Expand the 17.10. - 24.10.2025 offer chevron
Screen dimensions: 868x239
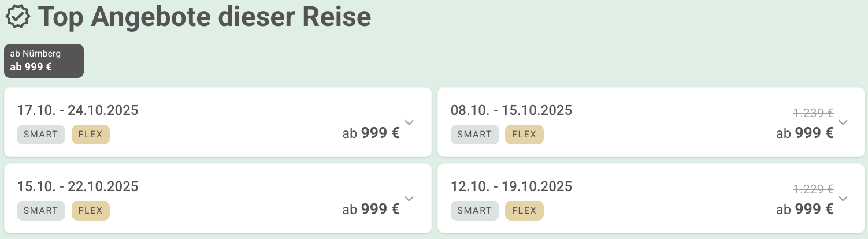(x=409, y=122)
